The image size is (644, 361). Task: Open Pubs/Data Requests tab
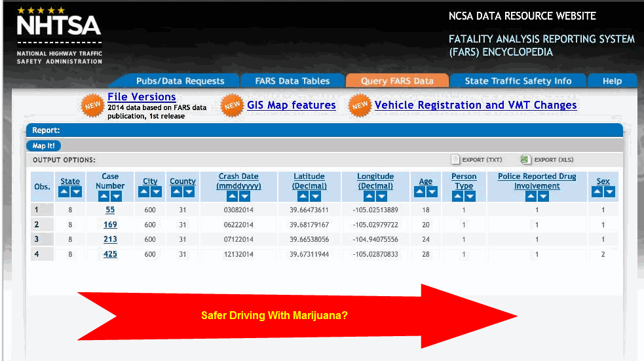click(180, 81)
